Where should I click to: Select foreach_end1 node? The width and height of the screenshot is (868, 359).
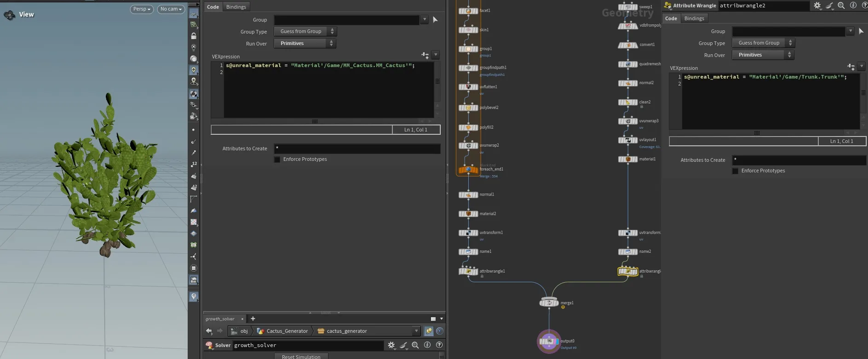[468, 170]
